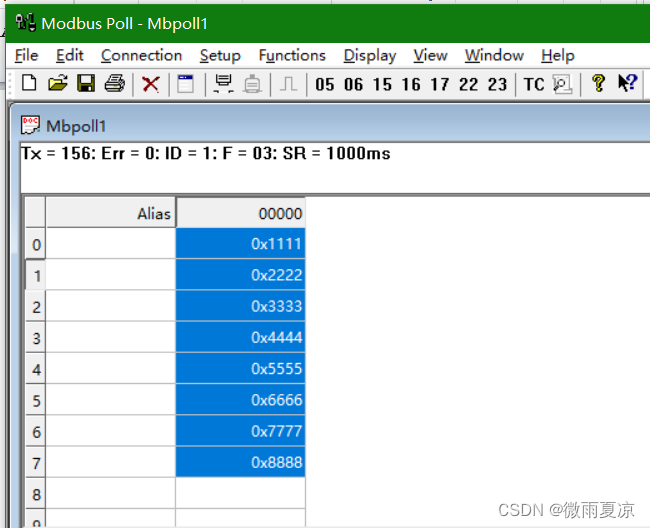Viewport: 650px width, 528px height.
Task: Open the Display menu
Action: pyautogui.click(x=370, y=56)
